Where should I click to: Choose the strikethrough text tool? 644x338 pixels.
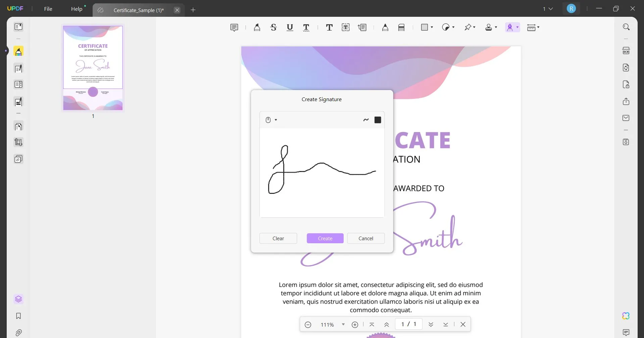point(274,28)
